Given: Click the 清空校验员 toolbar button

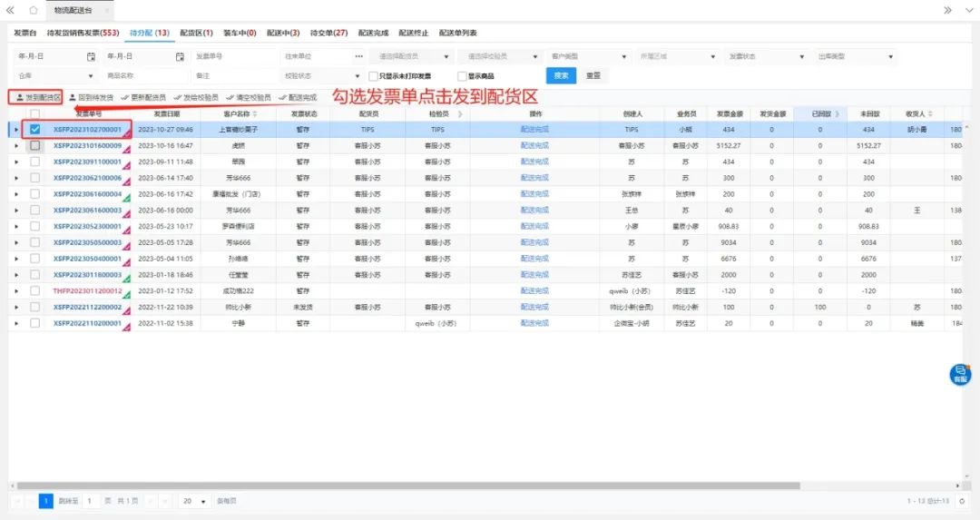Looking at the screenshot, I should (x=248, y=97).
